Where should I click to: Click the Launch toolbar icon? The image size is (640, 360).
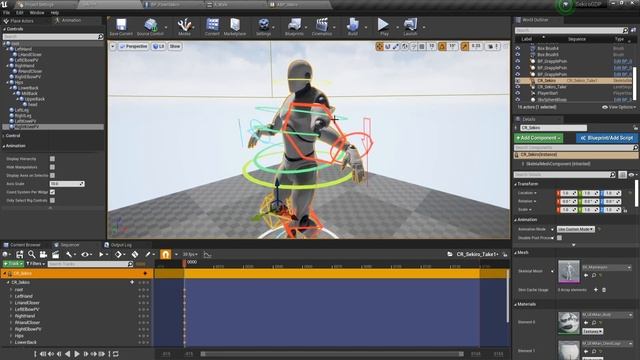410,25
